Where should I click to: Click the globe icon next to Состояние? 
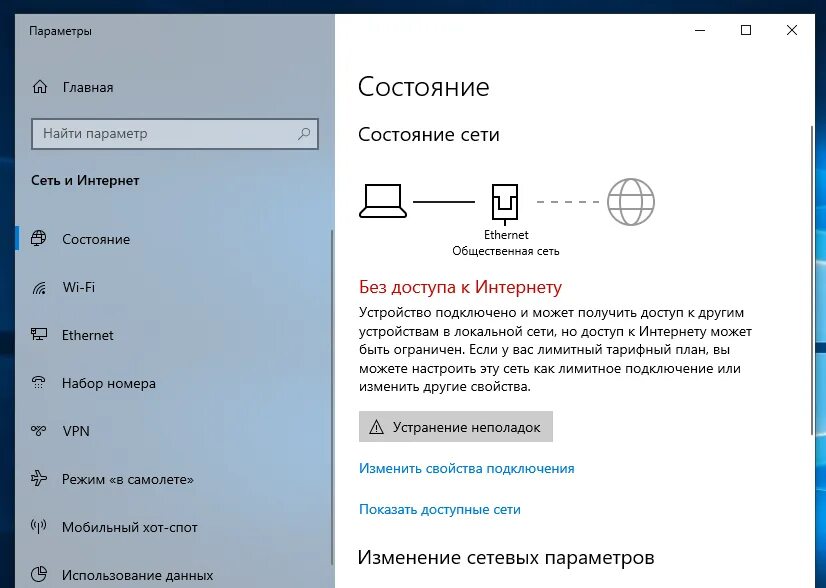pyautogui.click(x=38, y=239)
